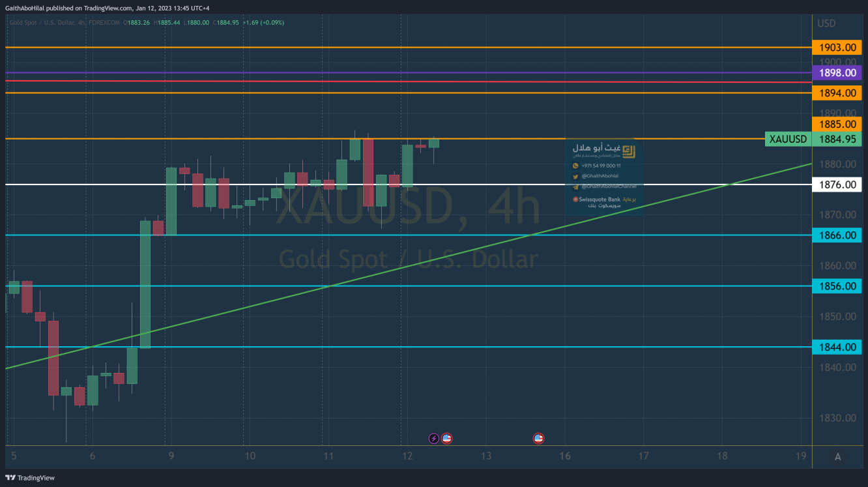The image size is (868, 487).
Task: Click date label 16 on time axis
Action: [x=565, y=456]
